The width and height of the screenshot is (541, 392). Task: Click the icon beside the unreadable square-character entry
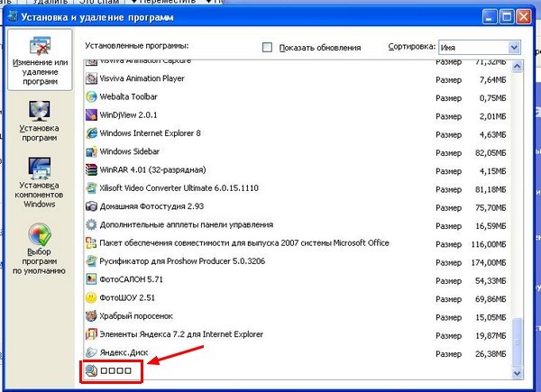91,371
